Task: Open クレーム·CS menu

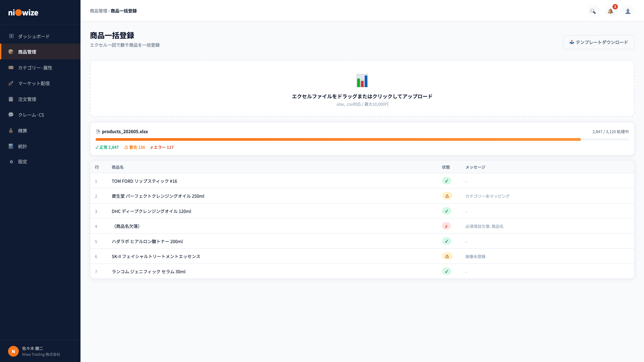Action: [40, 115]
